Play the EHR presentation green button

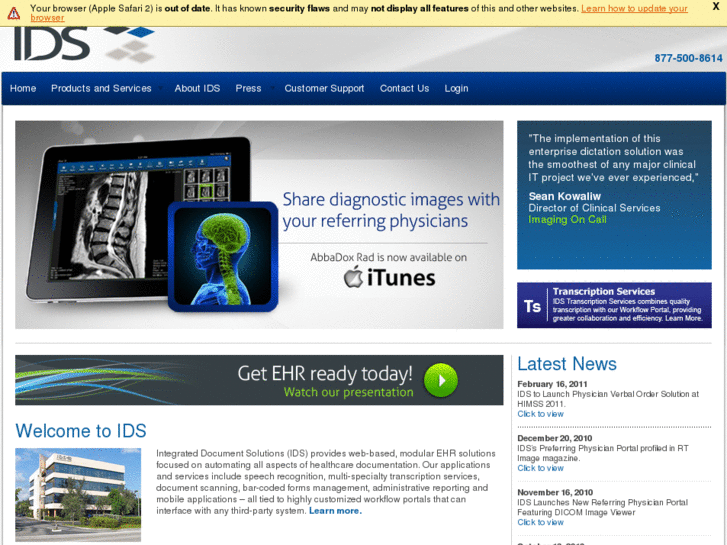pyautogui.click(x=440, y=380)
